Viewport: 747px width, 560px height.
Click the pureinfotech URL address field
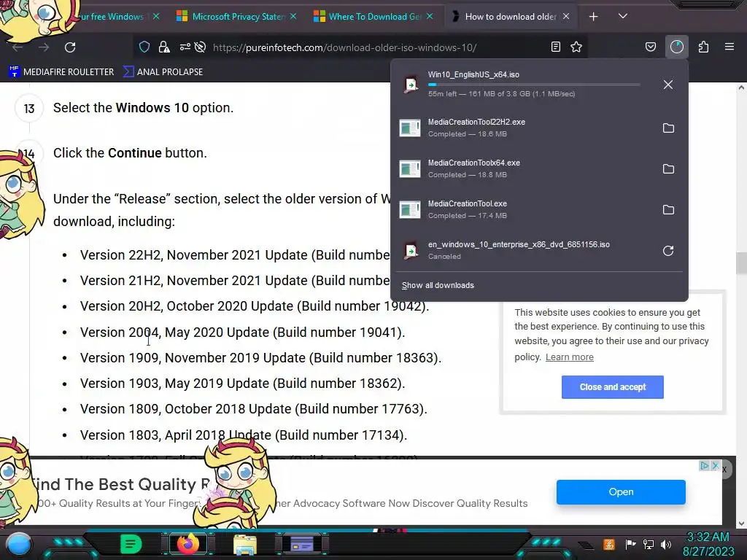click(x=344, y=47)
